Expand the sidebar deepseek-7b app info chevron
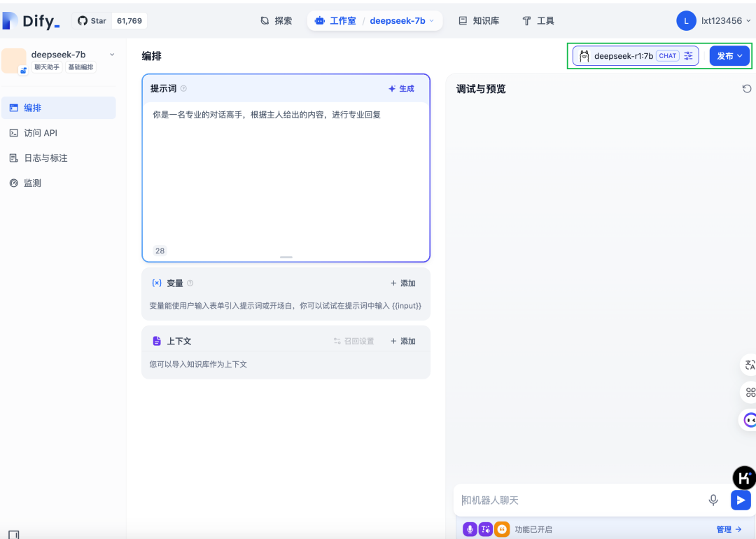This screenshot has height=539, width=756. [x=112, y=55]
